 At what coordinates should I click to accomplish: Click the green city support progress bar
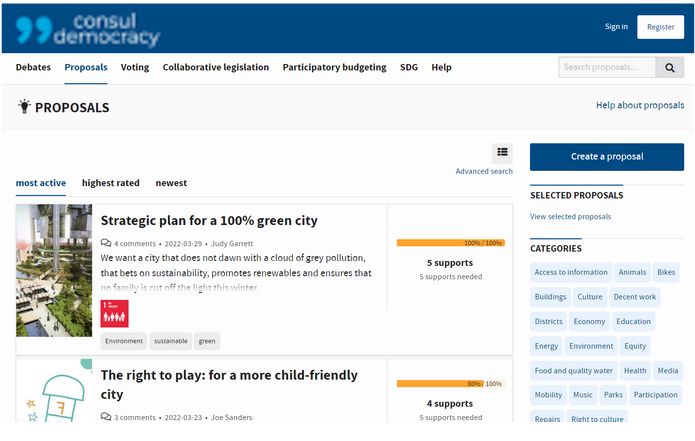point(450,243)
